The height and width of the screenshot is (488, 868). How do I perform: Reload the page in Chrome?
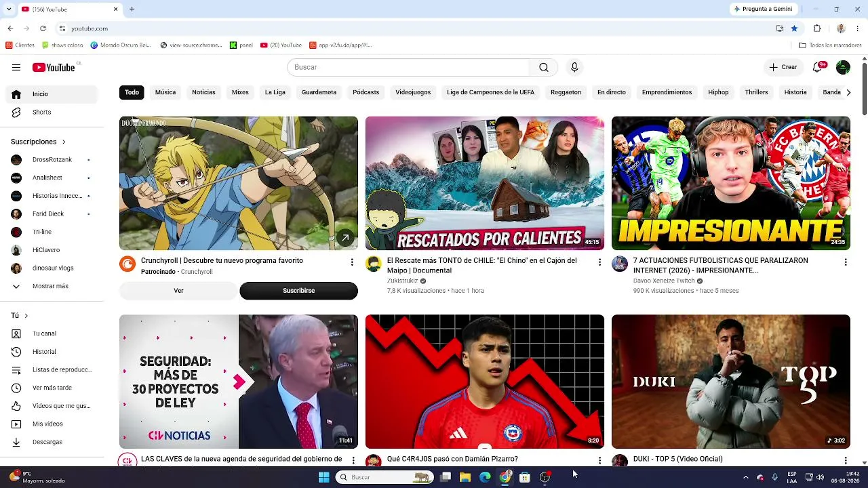coord(43,28)
